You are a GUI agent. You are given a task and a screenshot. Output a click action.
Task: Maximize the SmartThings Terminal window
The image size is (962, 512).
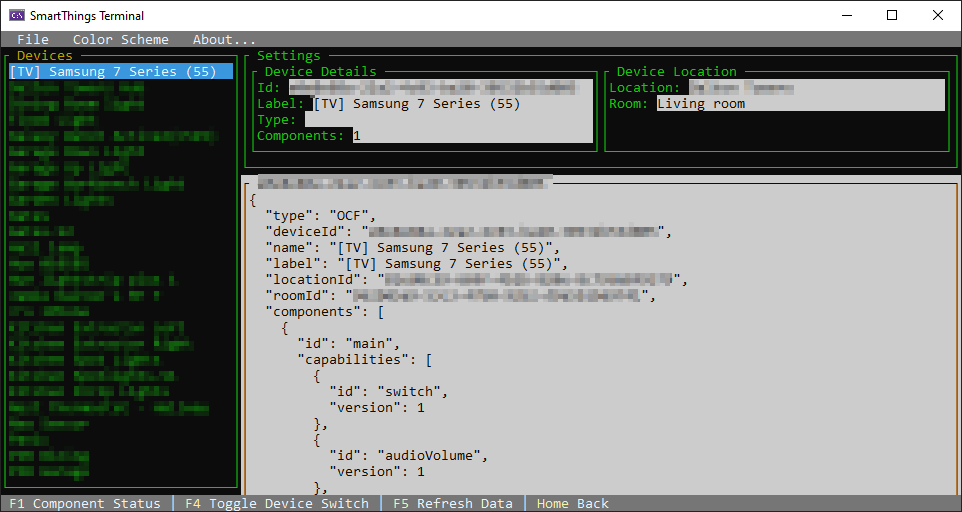coord(892,15)
